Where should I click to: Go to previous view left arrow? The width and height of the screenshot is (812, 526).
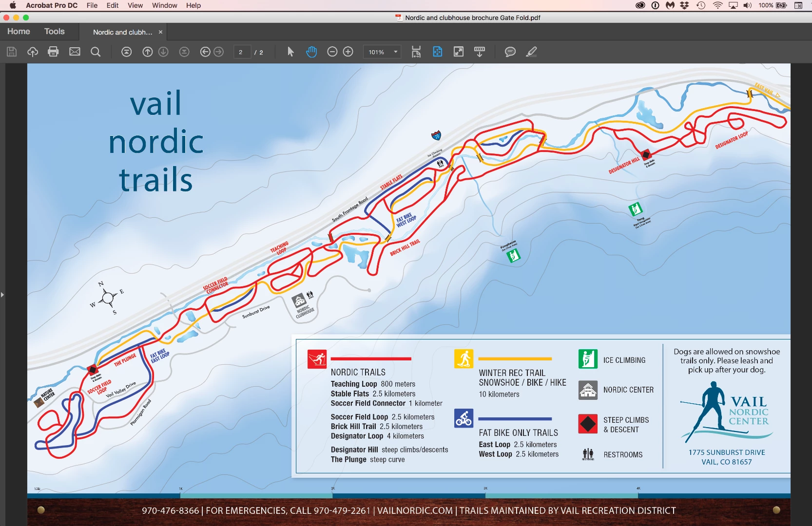pos(205,52)
